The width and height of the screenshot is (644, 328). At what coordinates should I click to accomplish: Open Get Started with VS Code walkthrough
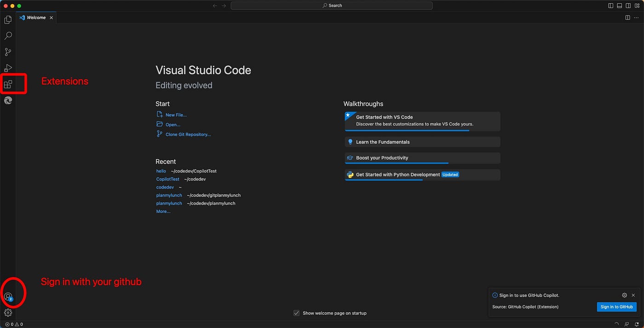422,122
